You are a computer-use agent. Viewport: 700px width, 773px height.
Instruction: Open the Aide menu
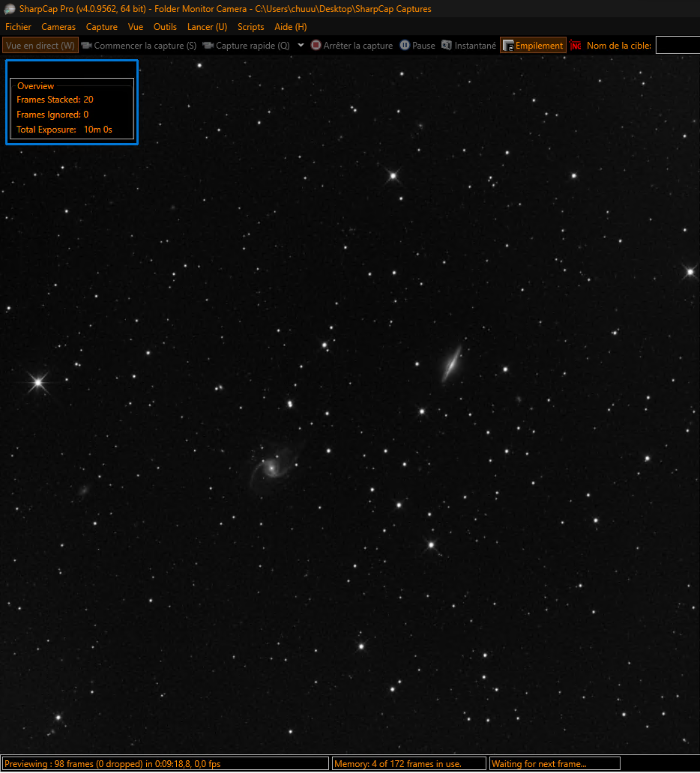click(291, 27)
